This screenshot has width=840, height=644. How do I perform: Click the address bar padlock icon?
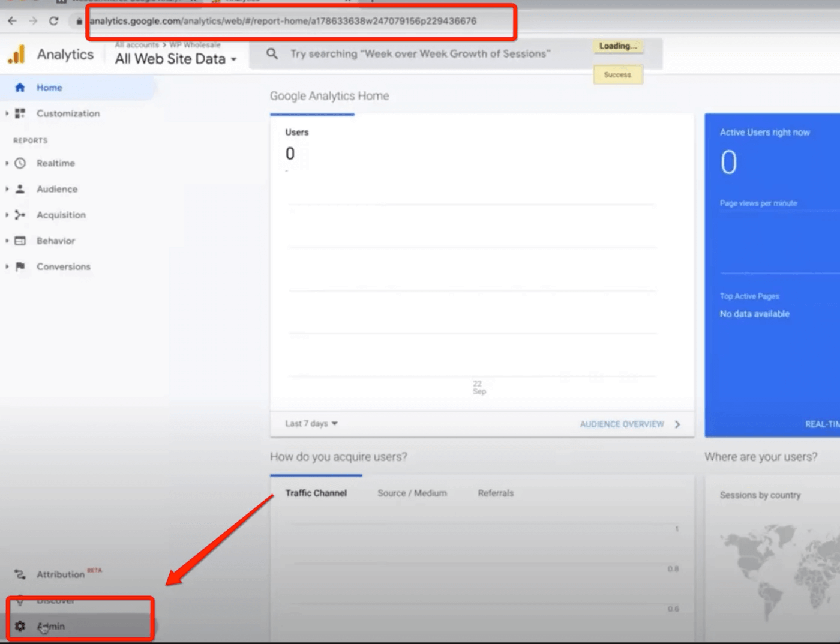[x=79, y=22]
